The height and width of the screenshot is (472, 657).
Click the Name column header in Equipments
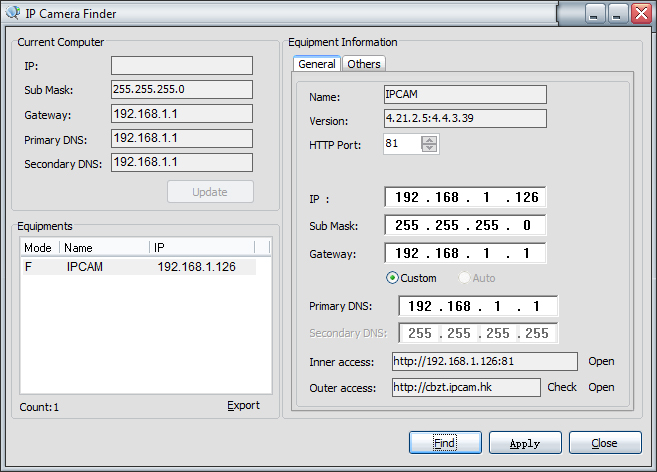104,248
